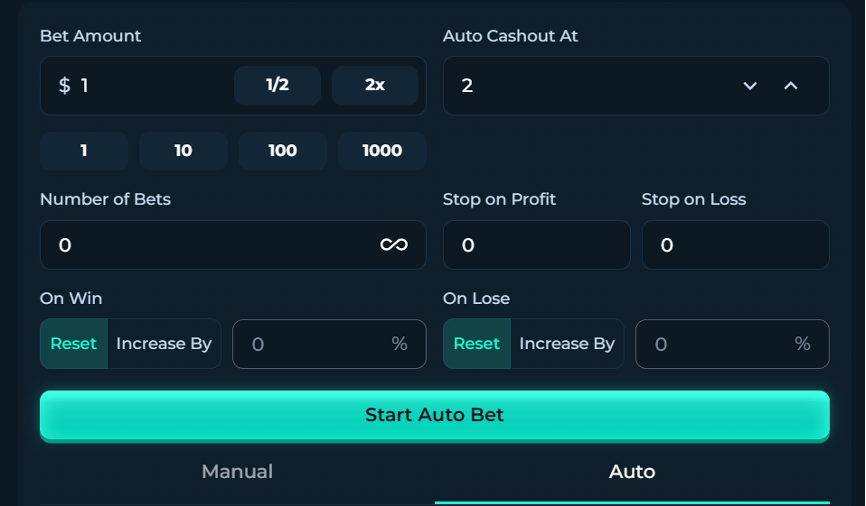This screenshot has width=866, height=506.
Task: Choose the 10 preset bet amount
Action: (x=183, y=151)
